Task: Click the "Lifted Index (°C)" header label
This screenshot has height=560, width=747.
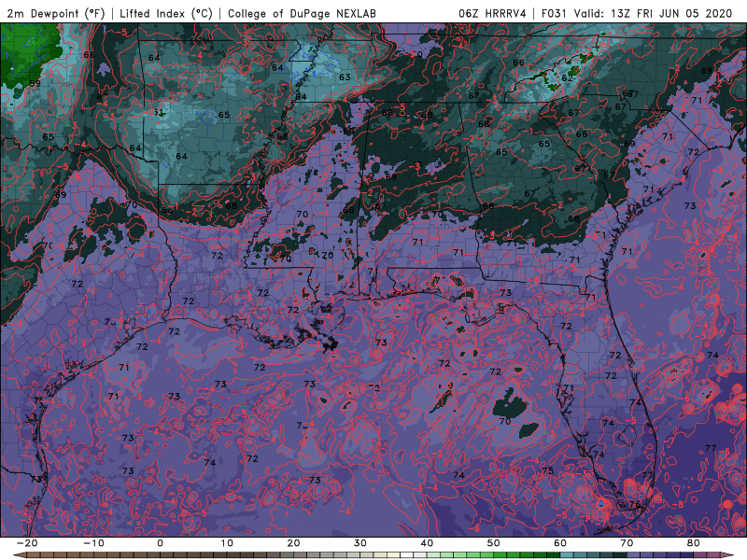Action: tap(166, 13)
